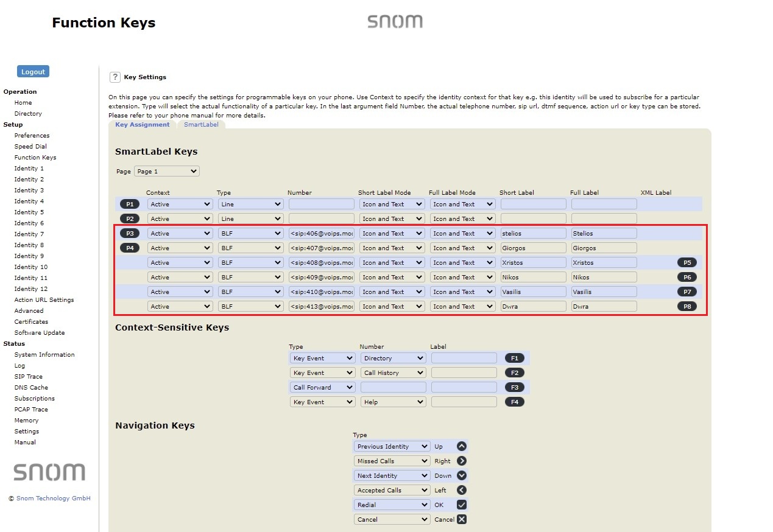Open Call Forward type dropdown for F3
This screenshot has width=773, height=532.
click(322, 387)
